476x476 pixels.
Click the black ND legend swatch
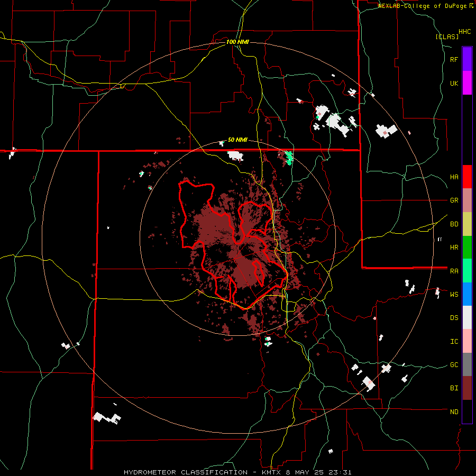[467, 411]
